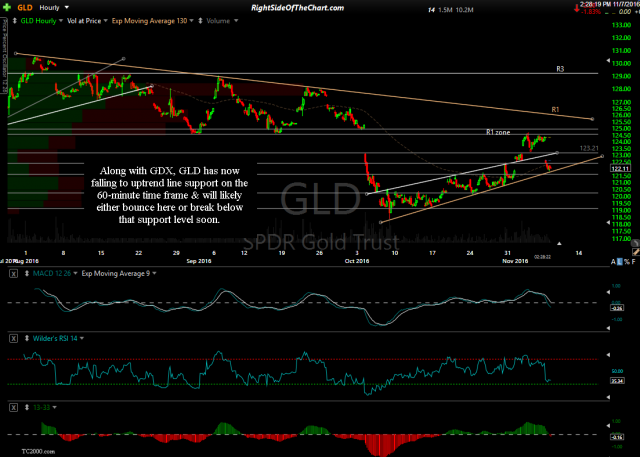Viewport: 640px width, 457px height.
Task: Select the Hourly timeframe label
Action: (49, 8)
